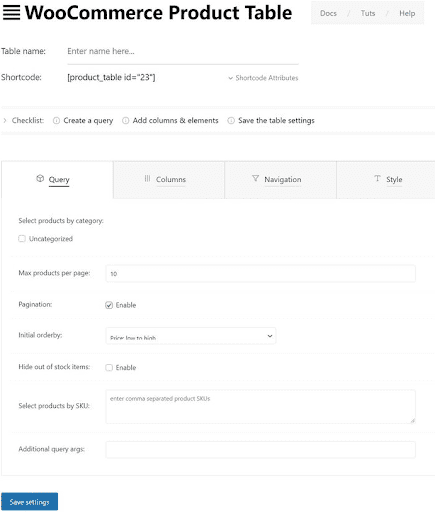
Task: Click the info icon beside Save the table settings
Action: pyautogui.click(x=231, y=121)
